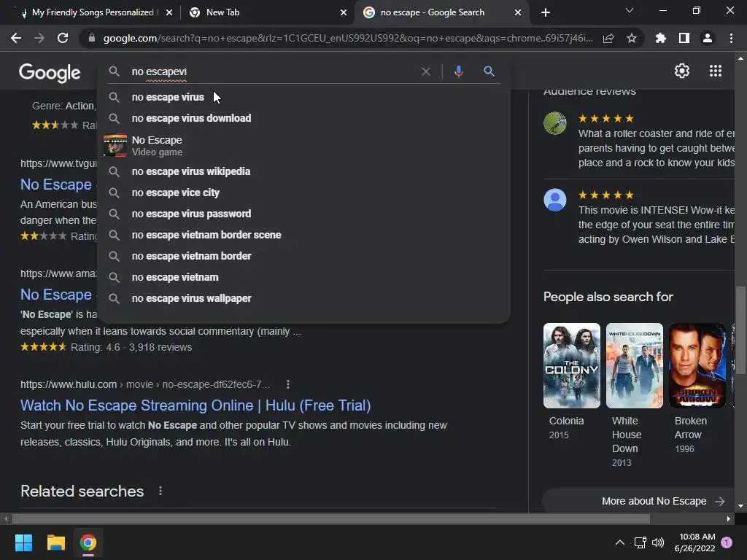This screenshot has height=560, width=747.
Task: Click the vertical page scrollbar thumb
Action: (740, 330)
